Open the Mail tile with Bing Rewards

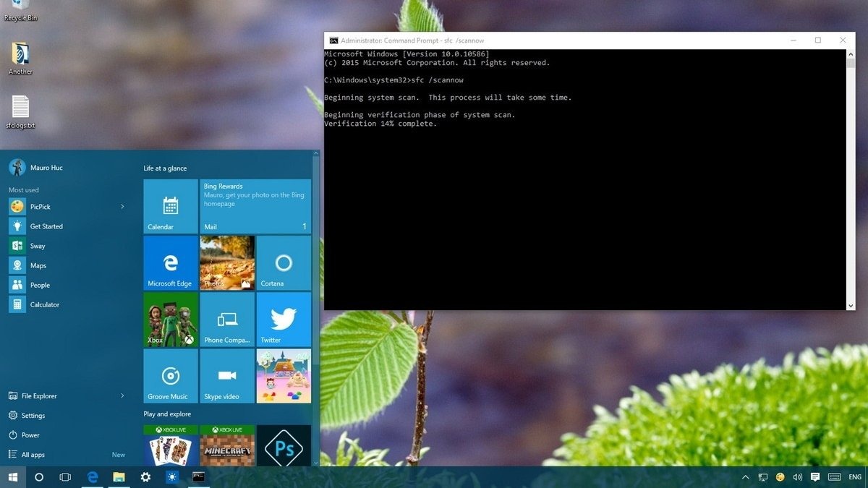[255, 206]
